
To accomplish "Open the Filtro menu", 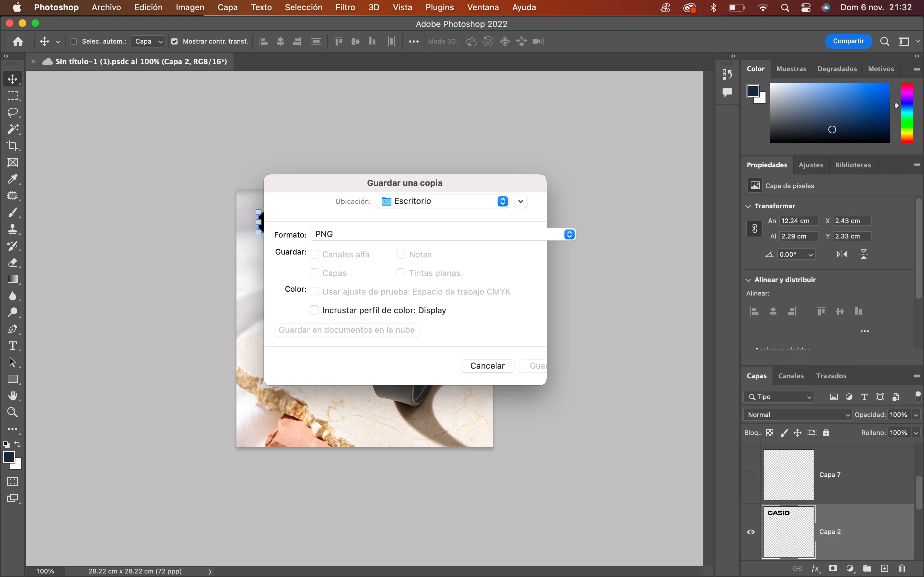I will [x=345, y=7].
